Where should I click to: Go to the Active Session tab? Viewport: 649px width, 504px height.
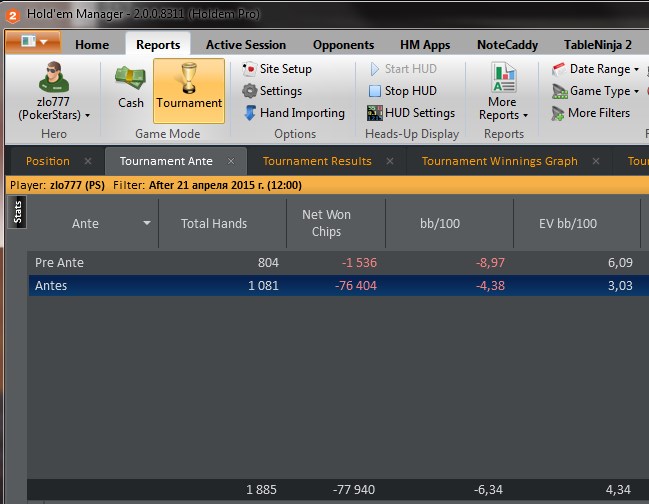point(246,45)
